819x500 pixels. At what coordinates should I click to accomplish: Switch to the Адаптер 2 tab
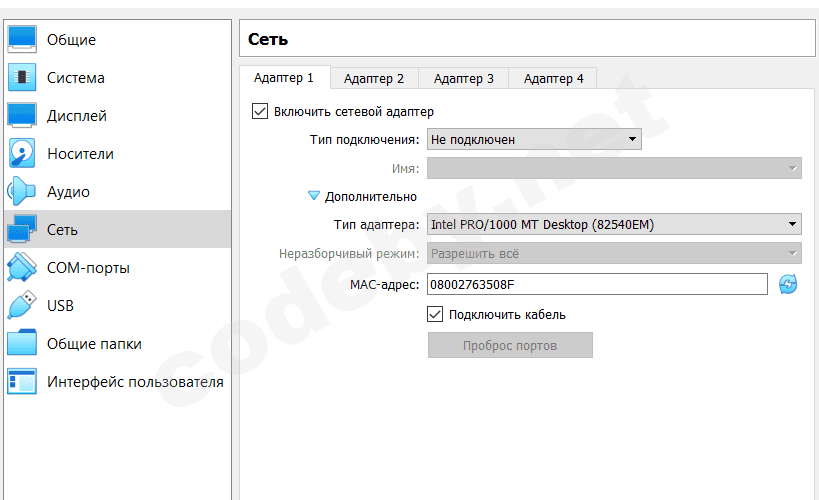point(374,78)
